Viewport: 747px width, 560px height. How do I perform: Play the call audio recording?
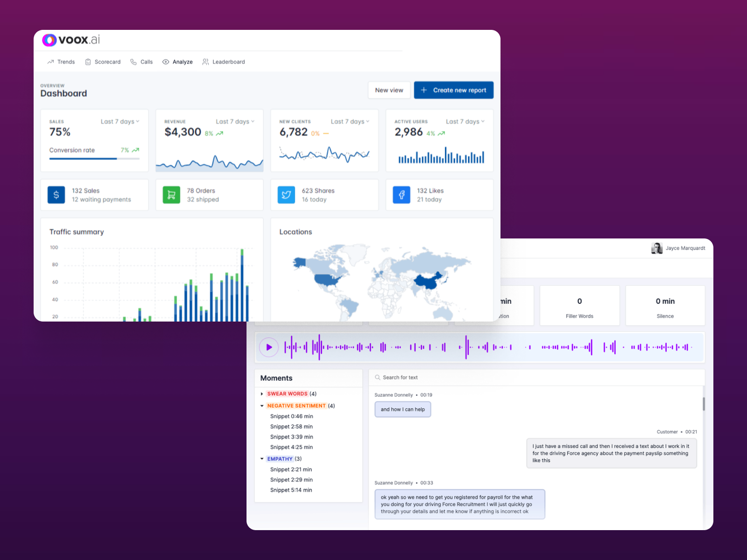coord(269,347)
